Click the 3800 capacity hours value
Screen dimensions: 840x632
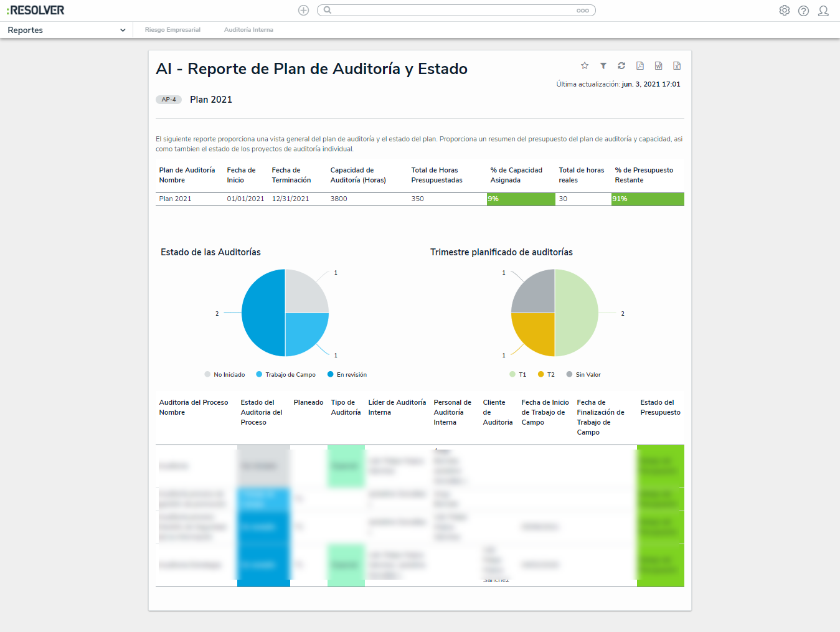[x=339, y=199]
